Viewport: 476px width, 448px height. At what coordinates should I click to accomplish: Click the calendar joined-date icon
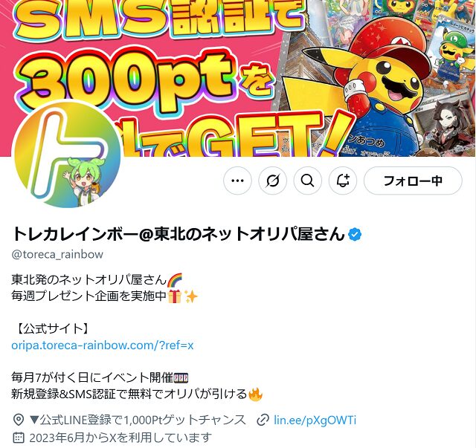pos(19,438)
